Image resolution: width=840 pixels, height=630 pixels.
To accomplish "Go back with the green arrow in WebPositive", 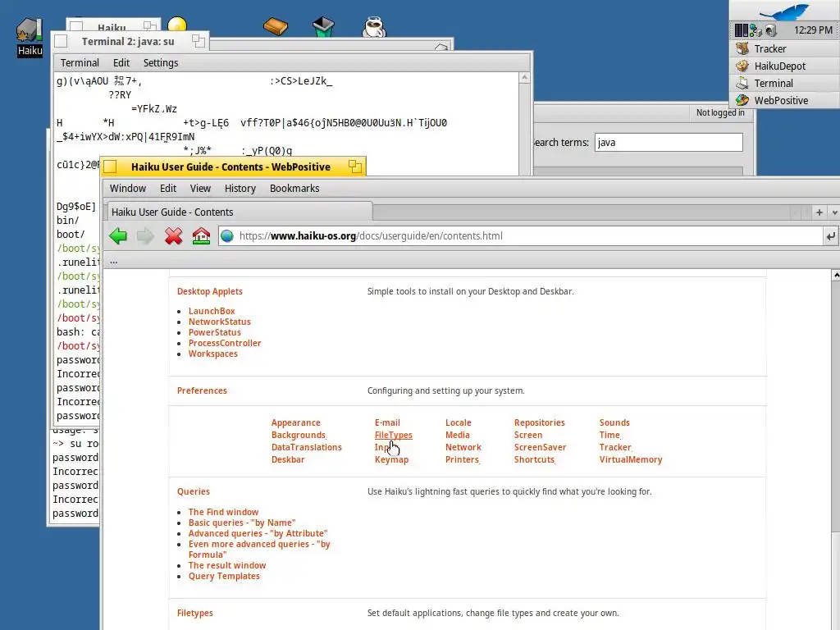I will (x=118, y=235).
